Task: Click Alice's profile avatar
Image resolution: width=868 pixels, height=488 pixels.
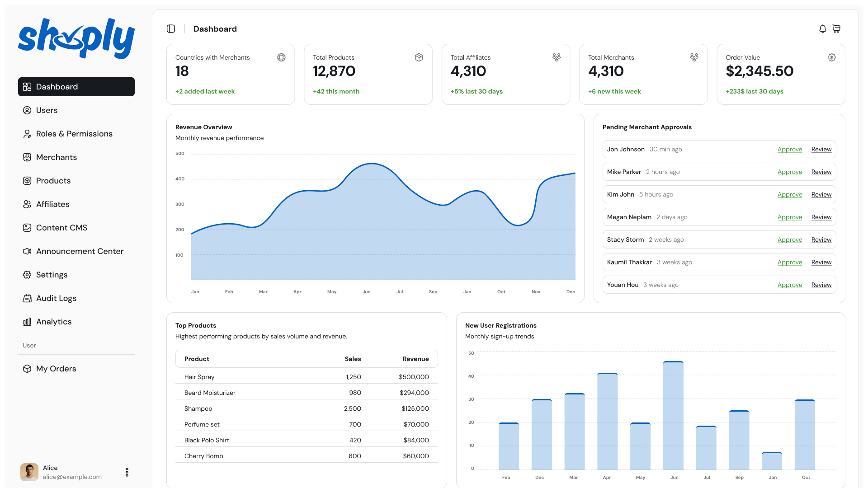Action: click(x=29, y=472)
